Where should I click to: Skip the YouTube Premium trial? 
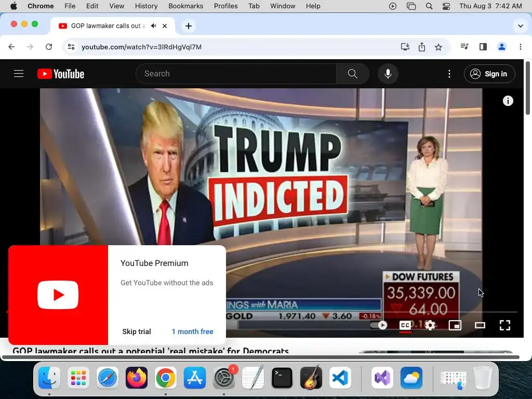[x=137, y=331]
